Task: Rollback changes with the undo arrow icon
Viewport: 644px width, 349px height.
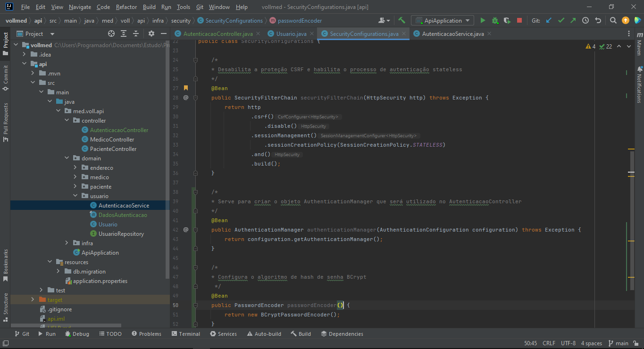Action: tap(598, 21)
